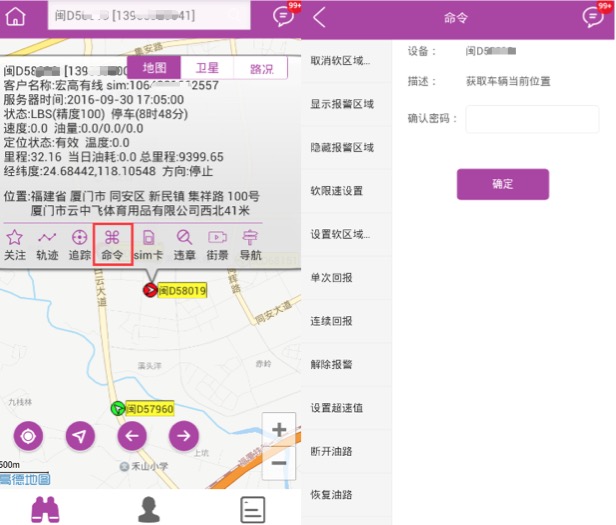
Task: Click the next vehicle right arrow button
Action: tap(183, 435)
